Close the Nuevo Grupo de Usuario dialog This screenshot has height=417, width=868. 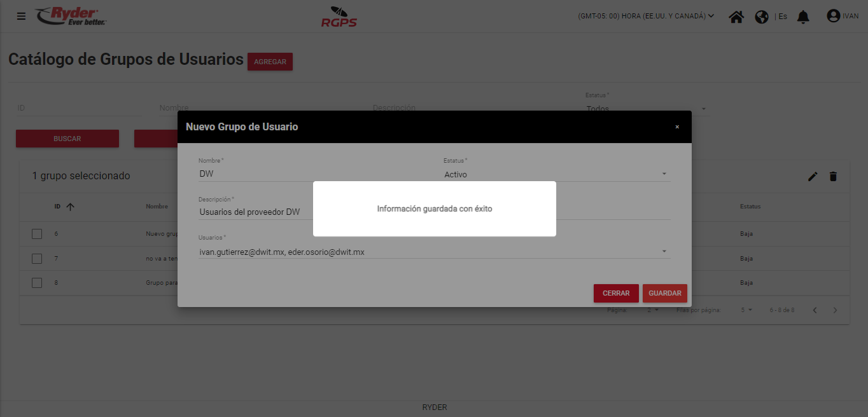[x=677, y=127]
